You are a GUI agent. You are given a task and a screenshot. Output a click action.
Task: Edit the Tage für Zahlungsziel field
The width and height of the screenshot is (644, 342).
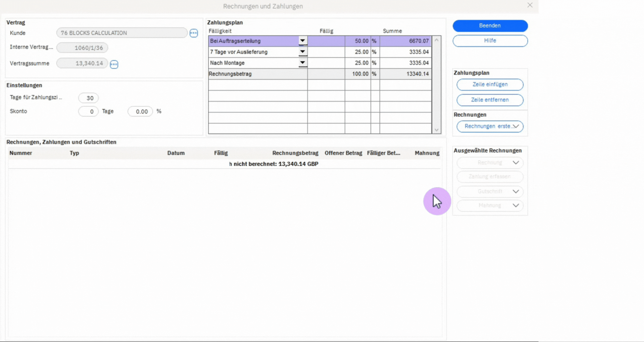[x=89, y=98]
